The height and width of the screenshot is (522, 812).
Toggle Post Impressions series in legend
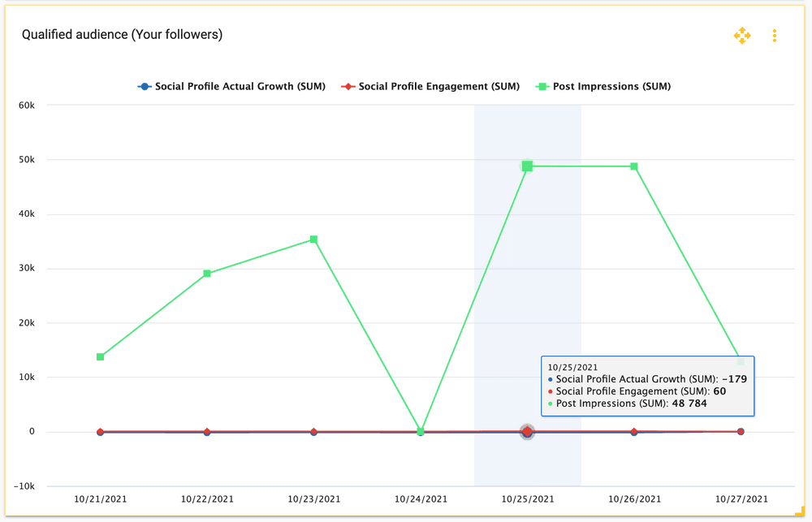coord(603,86)
